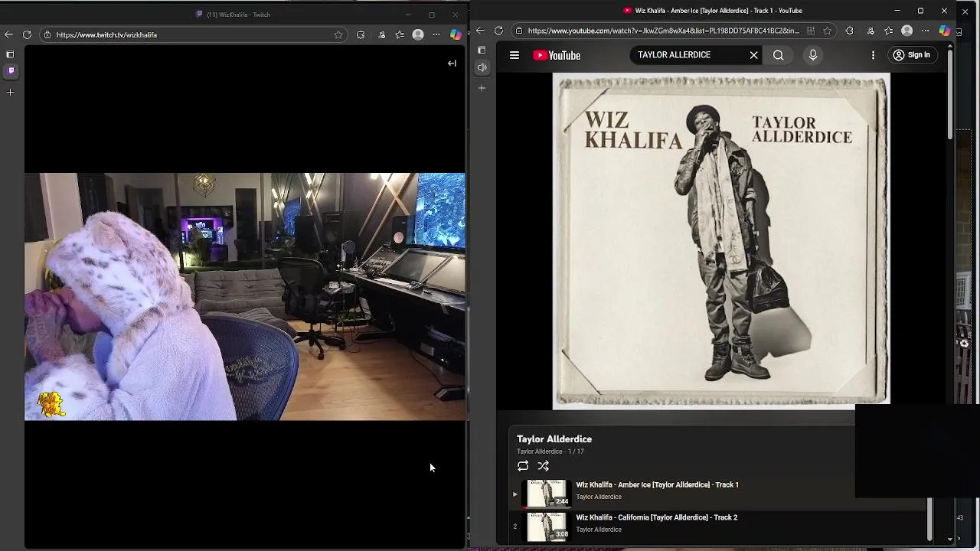Viewport: 980px width, 551px height.
Task: Toggle shuffle playlist
Action: [x=543, y=466]
